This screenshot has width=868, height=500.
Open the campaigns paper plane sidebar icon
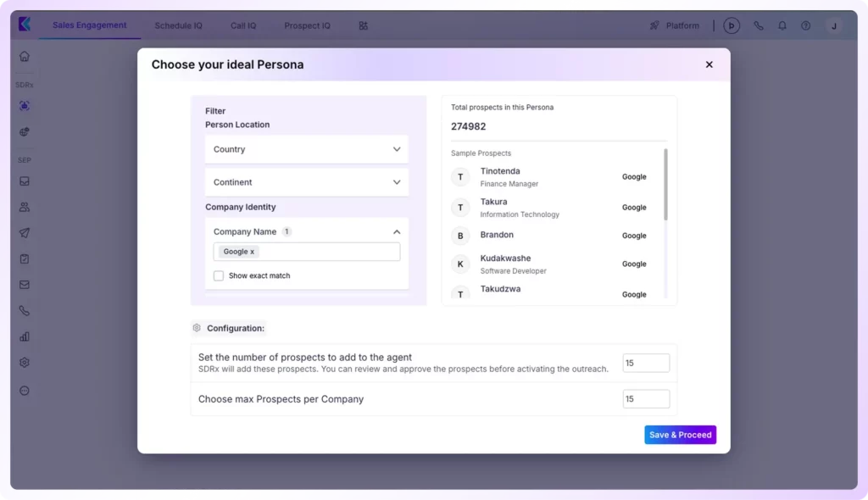[x=25, y=233]
